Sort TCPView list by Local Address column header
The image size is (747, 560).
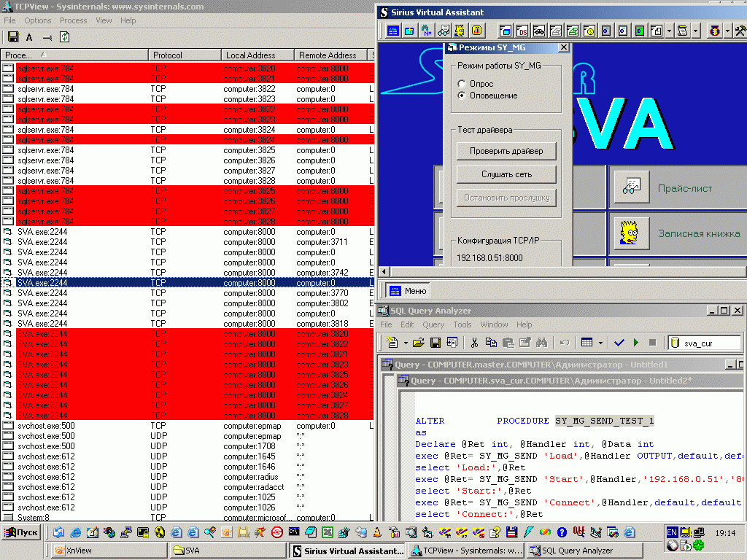[x=258, y=55]
